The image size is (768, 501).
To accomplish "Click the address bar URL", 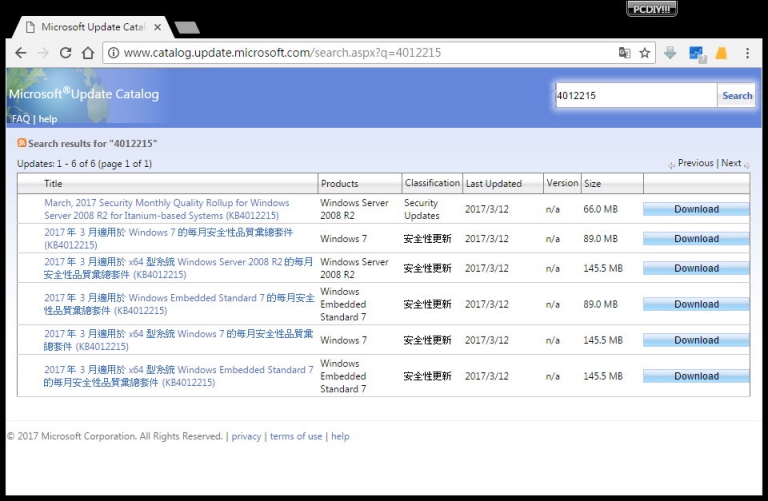I will 282,53.
